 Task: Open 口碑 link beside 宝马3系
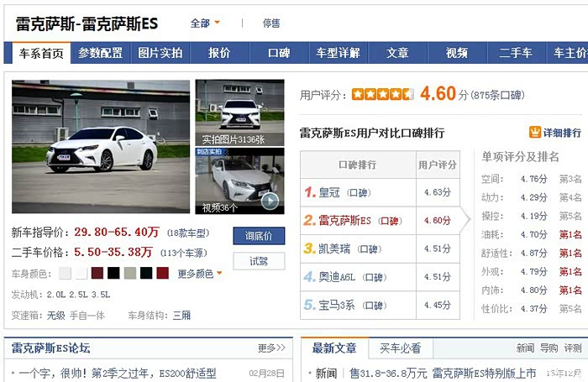pos(375,306)
